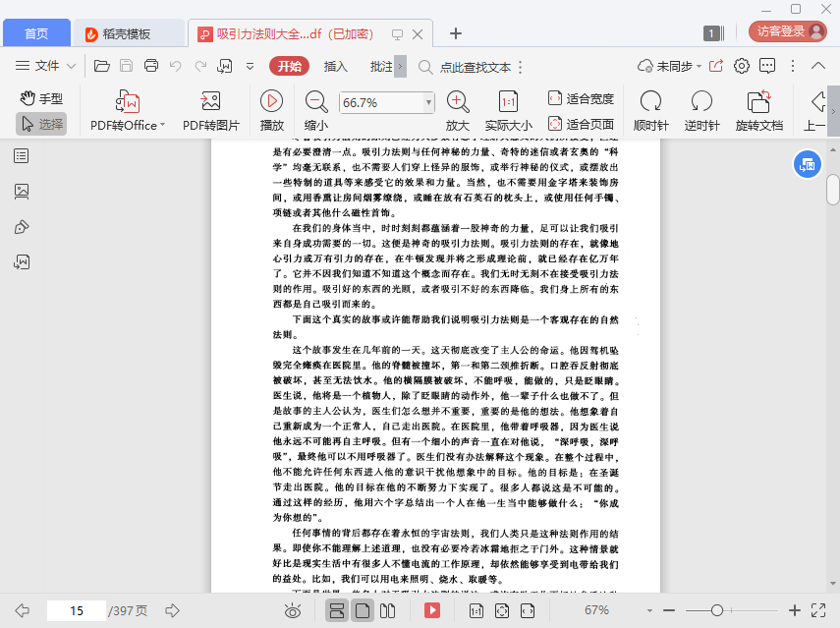Image resolution: width=840 pixels, height=628 pixels.
Task: Start slideshow with 播放 button
Action: click(x=271, y=111)
